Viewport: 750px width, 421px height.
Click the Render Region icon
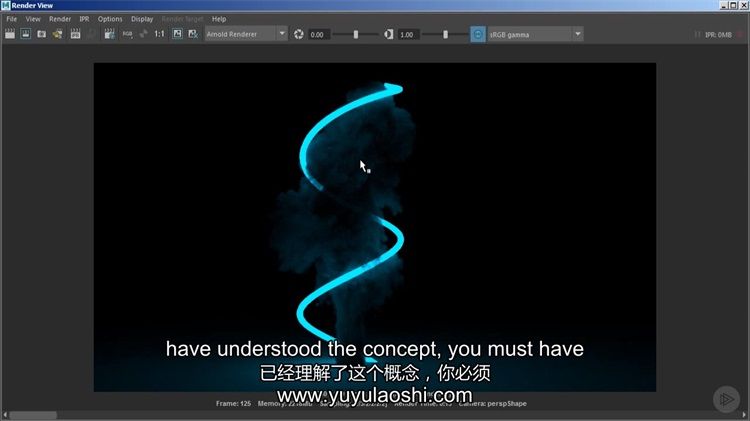tap(26, 34)
